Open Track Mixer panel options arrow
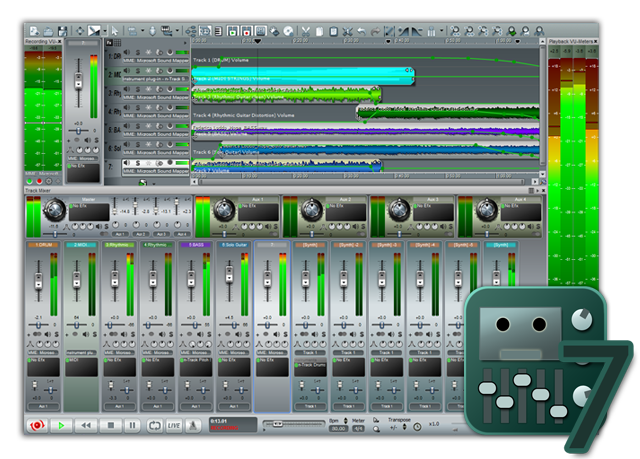The height and width of the screenshot is (459, 640). (537, 191)
